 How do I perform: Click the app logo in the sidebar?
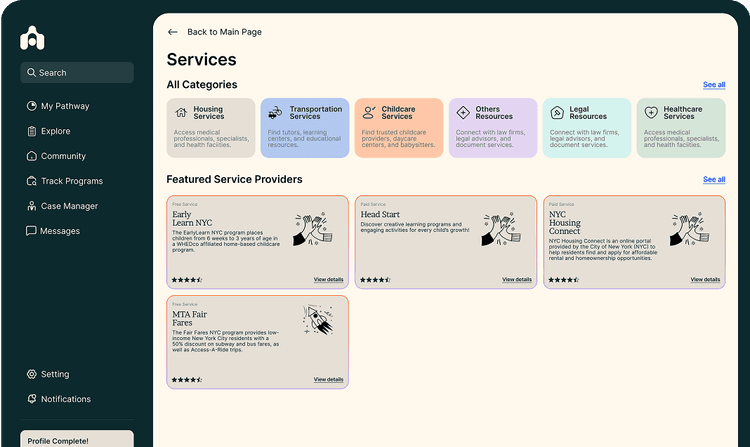point(32,38)
